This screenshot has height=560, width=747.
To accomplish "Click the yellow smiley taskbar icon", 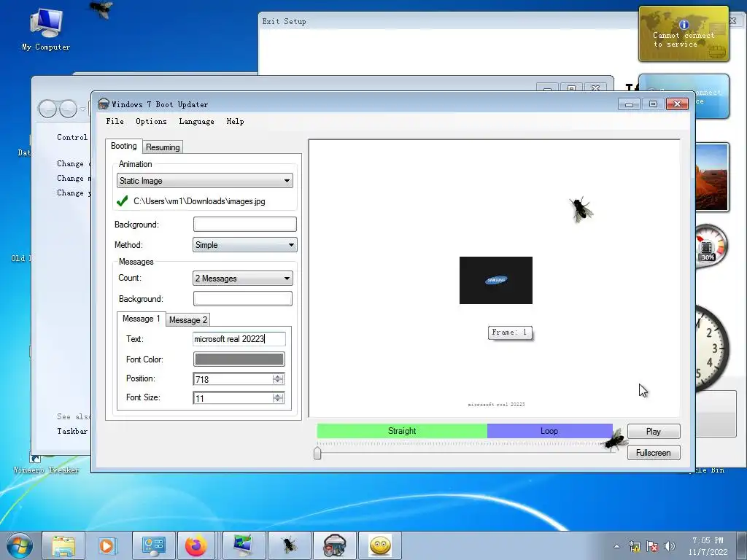I will click(379, 545).
